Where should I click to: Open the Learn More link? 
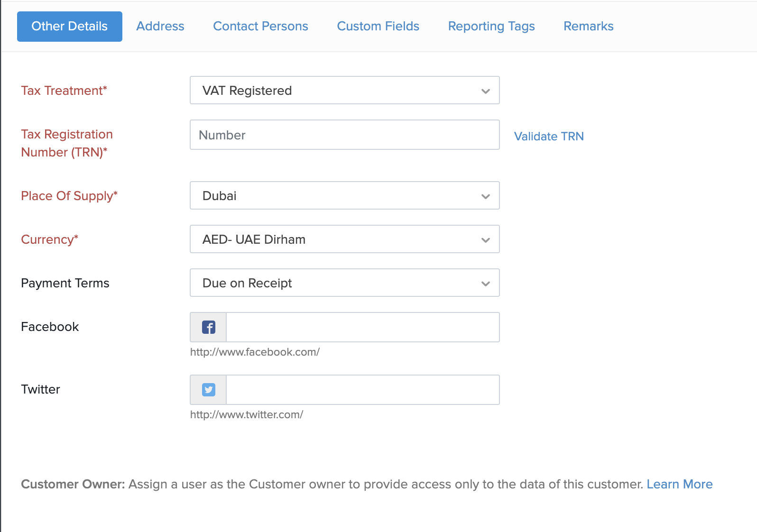(679, 484)
